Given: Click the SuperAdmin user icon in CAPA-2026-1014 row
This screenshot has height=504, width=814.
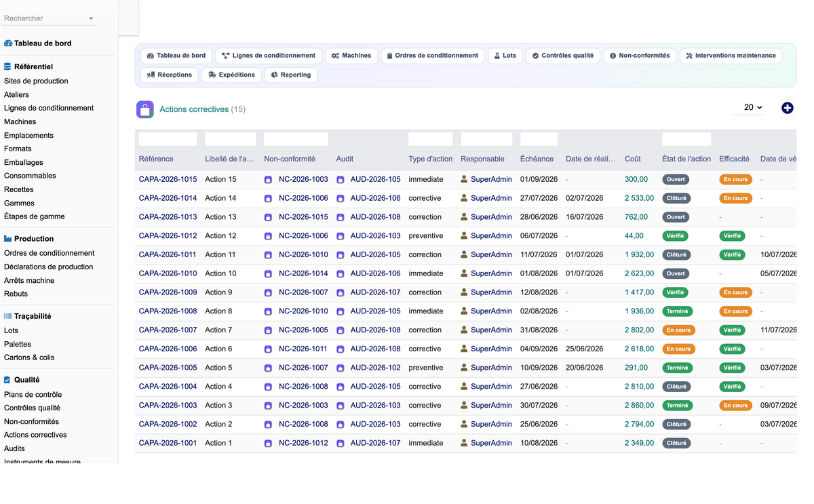Looking at the screenshot, I should (464, 198).
